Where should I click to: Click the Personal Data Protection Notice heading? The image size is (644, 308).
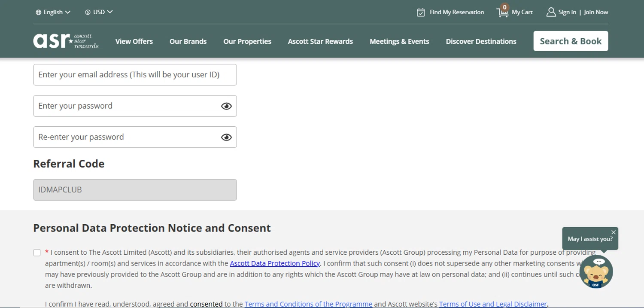152,228
